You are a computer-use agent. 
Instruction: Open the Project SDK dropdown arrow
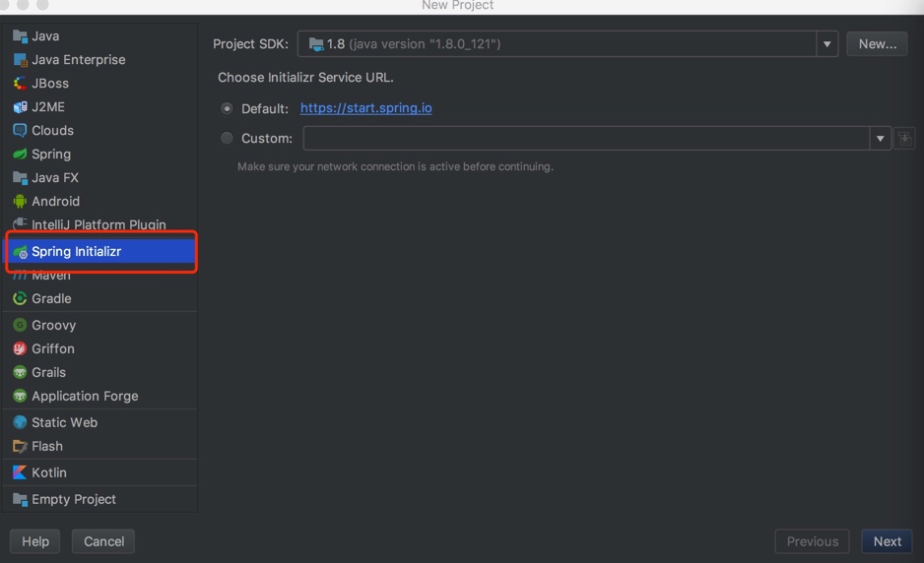coord(827,44)
